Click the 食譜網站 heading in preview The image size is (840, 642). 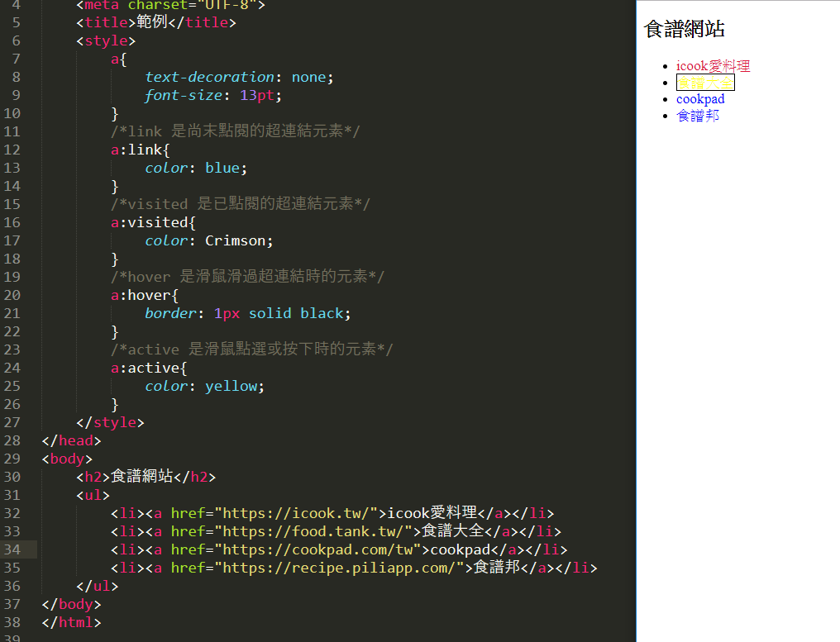[x=685, y=30]
